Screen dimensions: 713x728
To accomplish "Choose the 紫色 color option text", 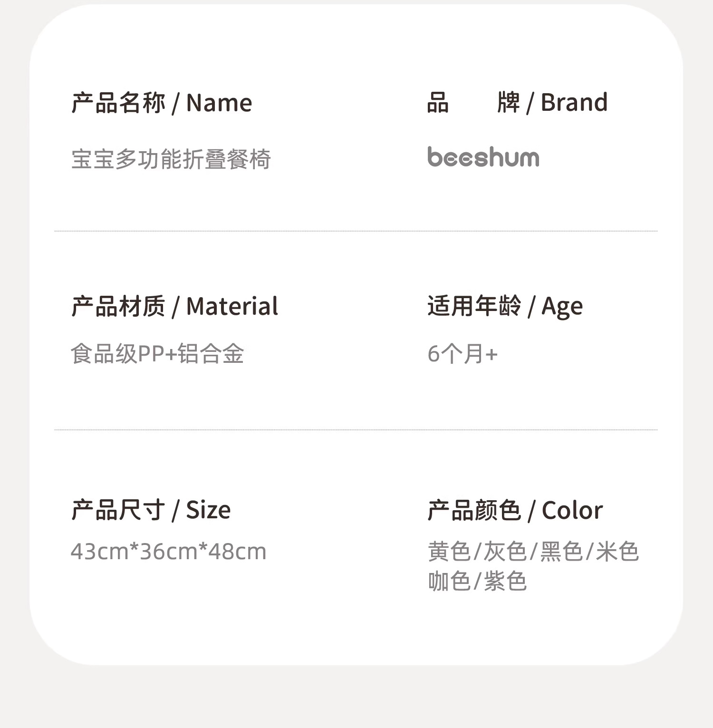I will point(505,582).
